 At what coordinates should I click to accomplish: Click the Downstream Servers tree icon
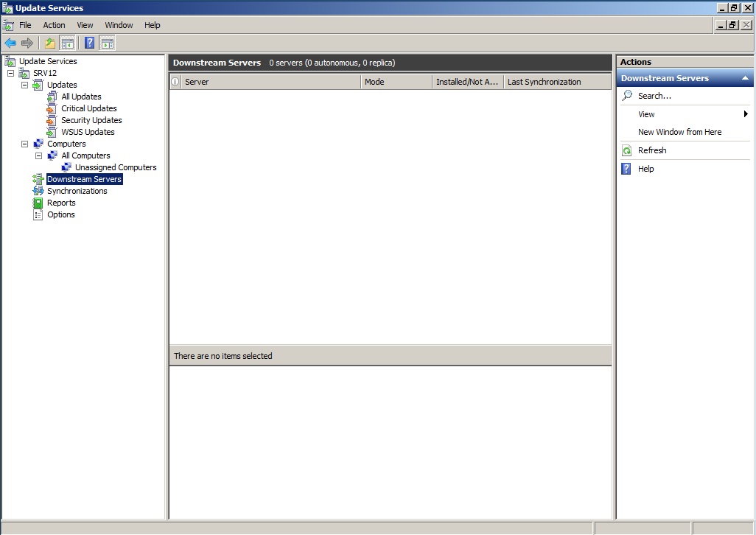pos(38,179)
